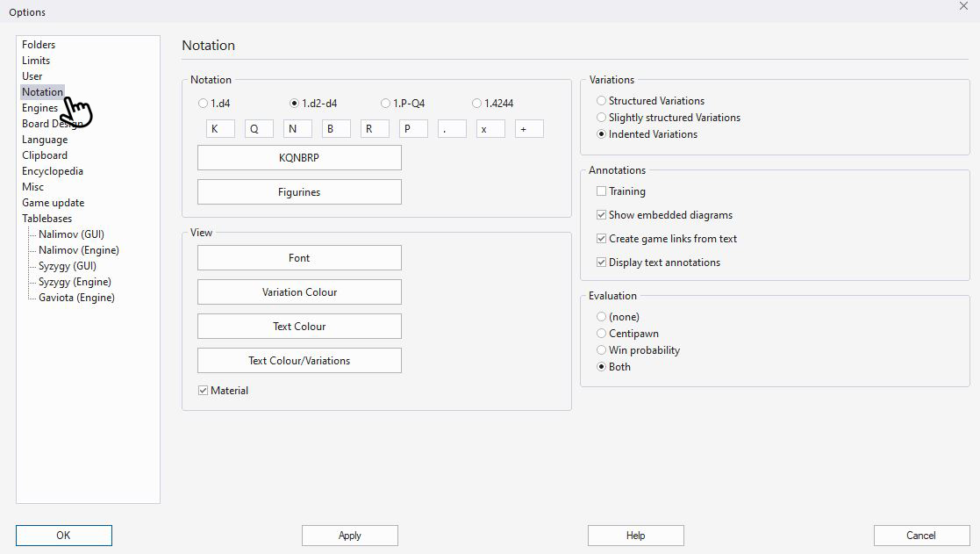Confirm options with OK
Viewport: 980px width, 554px height.
[x=64, y=536]
